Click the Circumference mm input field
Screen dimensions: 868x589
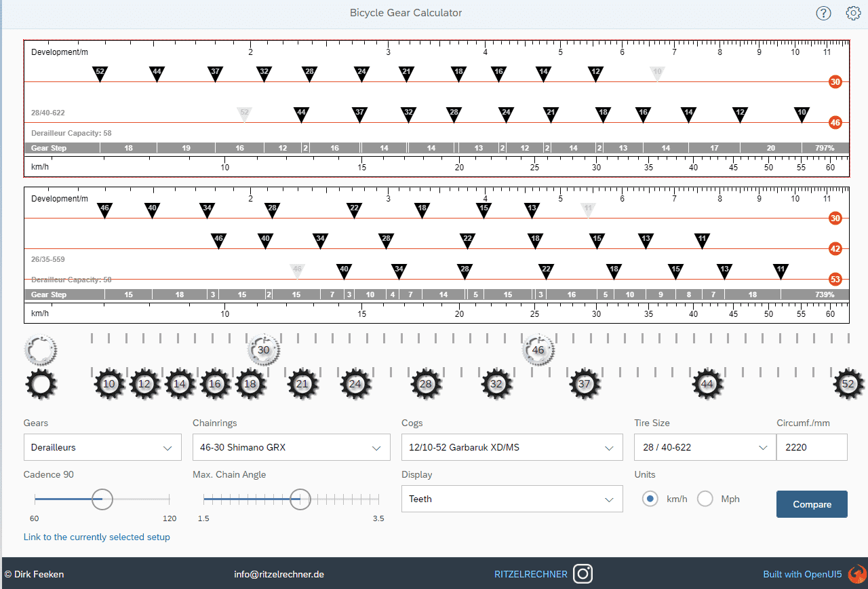pos(811,448)
